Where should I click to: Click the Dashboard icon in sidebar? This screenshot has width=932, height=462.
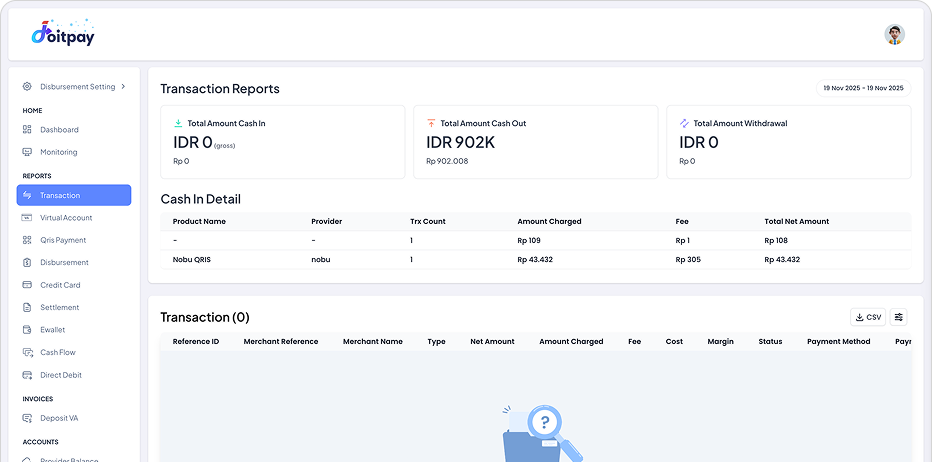[28, 130]
